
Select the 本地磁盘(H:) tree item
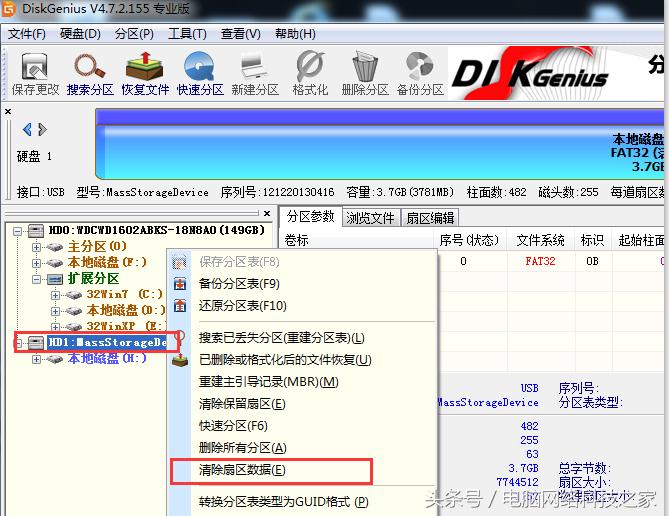[x=107, y=359]
